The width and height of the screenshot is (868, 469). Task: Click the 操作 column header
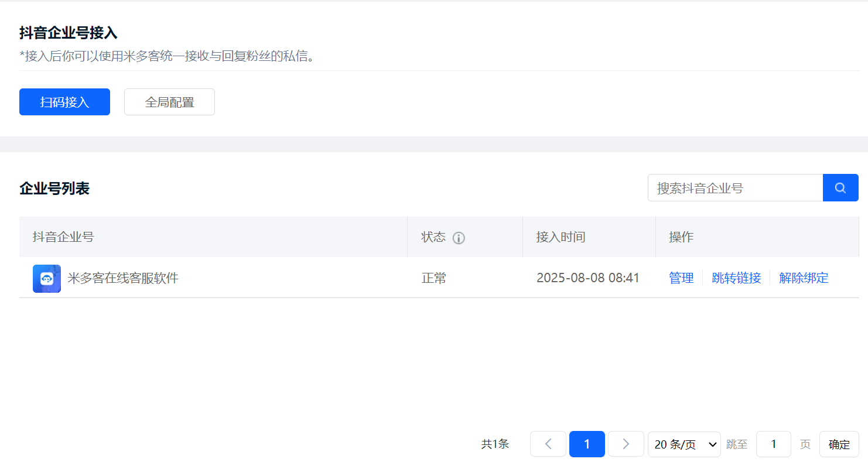click(681, 237)
